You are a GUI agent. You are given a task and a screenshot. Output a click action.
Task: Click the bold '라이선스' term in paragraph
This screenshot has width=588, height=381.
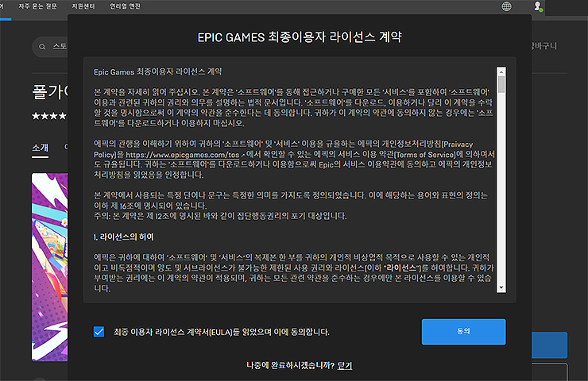click(x=401, y=267)
